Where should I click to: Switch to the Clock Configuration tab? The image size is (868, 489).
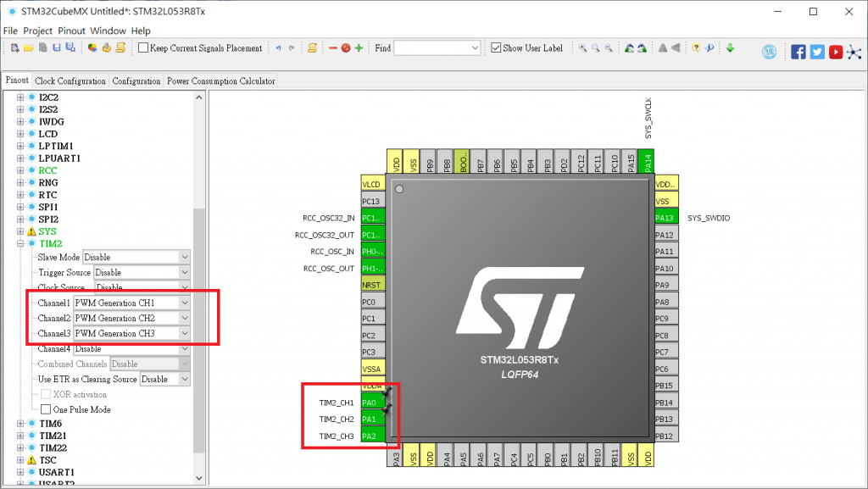pyautogui.click(x=70, y=81)
